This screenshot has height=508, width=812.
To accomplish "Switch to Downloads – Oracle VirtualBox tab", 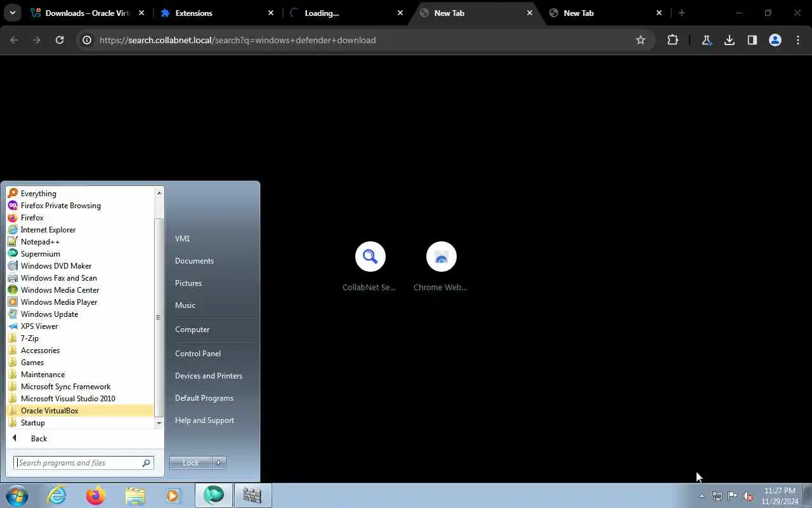I will pos(88,13).
